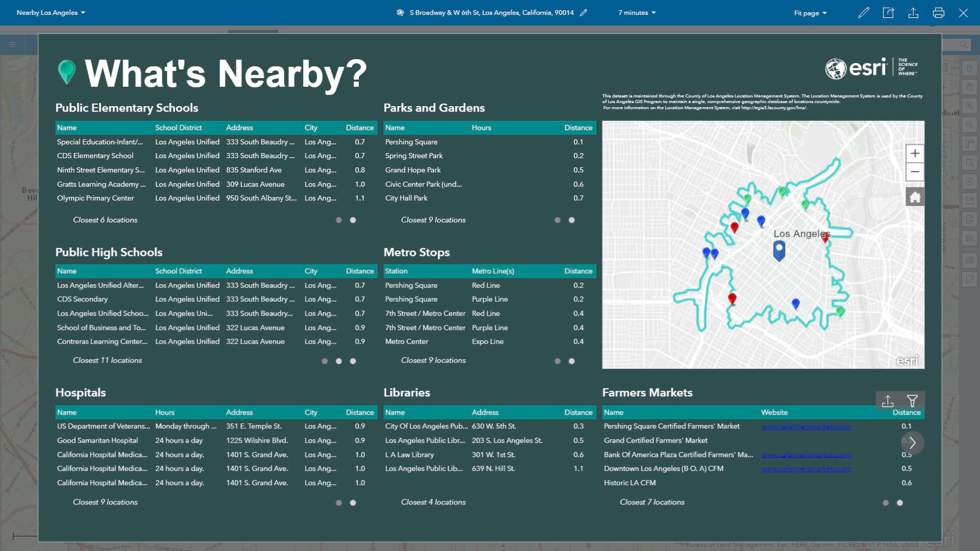This screenshot has height=551, width=980.
Task: Click the download icon in toolbar
Action: coord(913,12)
